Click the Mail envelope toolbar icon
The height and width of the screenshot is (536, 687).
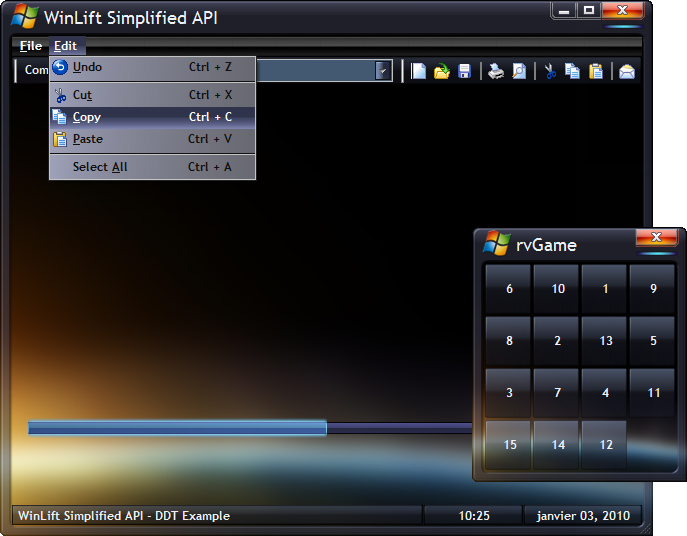(x=627, y=71)
